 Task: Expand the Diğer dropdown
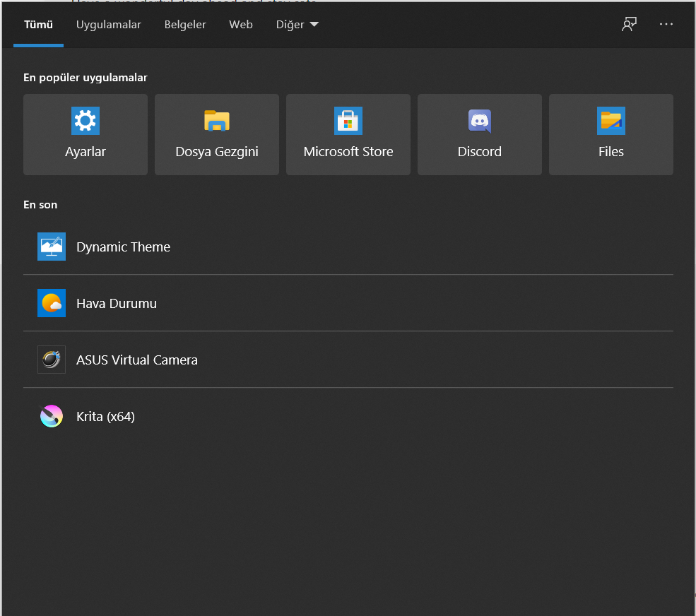coord(297,25)
